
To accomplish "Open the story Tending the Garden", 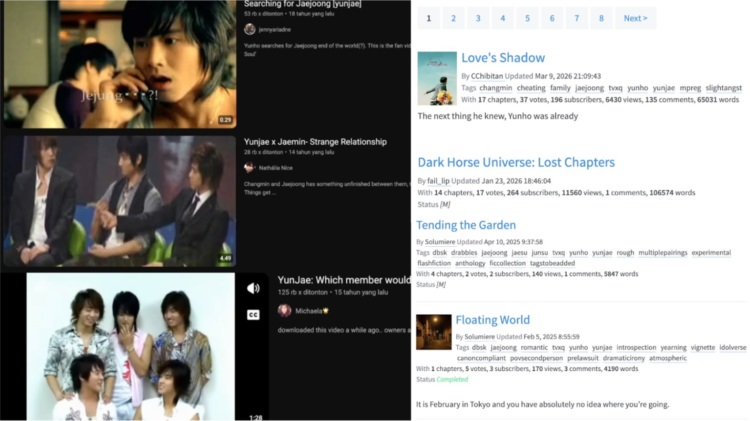I will pos(466,225).
